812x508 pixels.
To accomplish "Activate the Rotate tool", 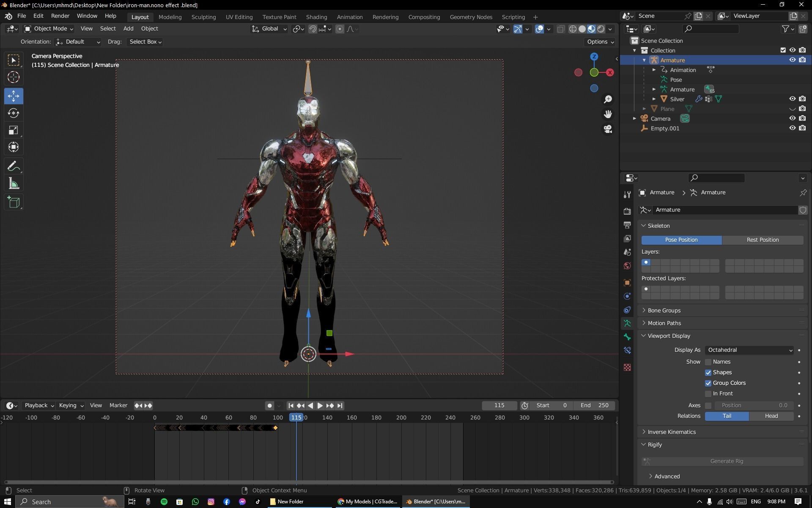I will [14, 113].
